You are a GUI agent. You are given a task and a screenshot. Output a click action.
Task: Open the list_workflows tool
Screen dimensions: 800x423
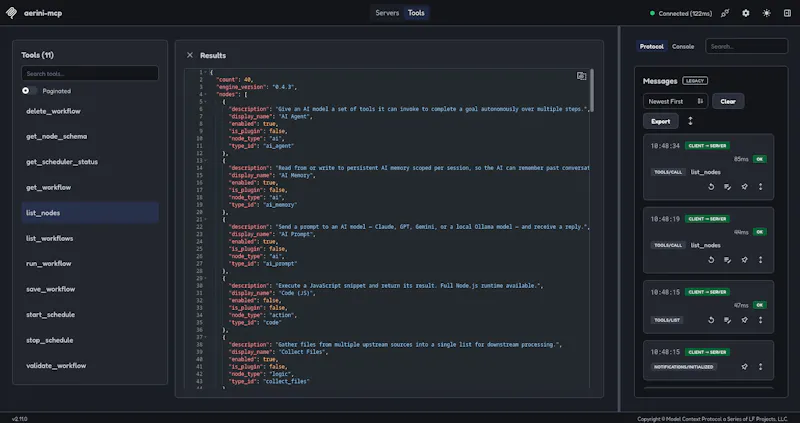point(90,238)
